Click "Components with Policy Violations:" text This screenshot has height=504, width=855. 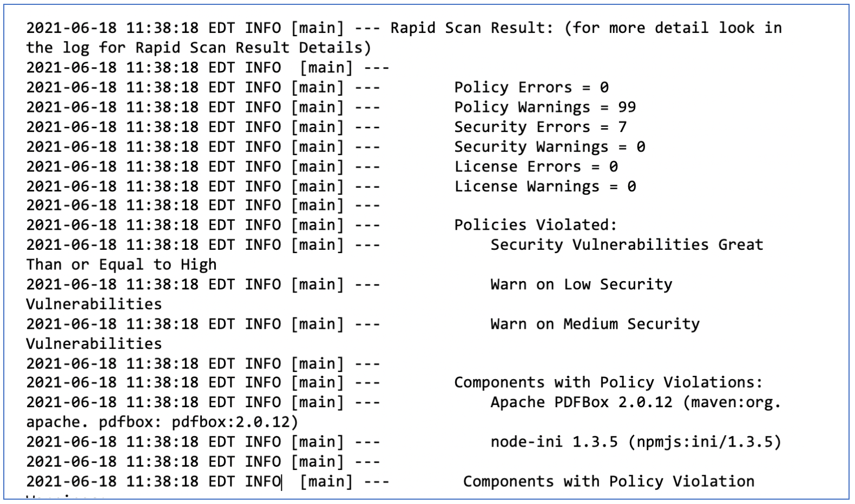[x=608, y=382]
